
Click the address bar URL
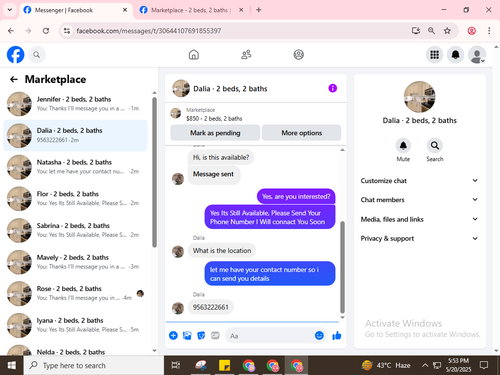[x=149, y=31]
